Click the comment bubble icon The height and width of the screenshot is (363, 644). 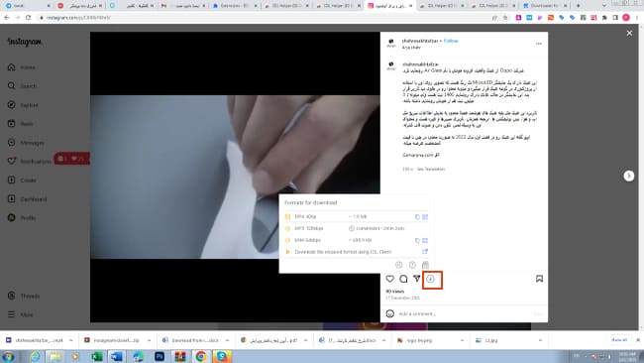[403, 279]
